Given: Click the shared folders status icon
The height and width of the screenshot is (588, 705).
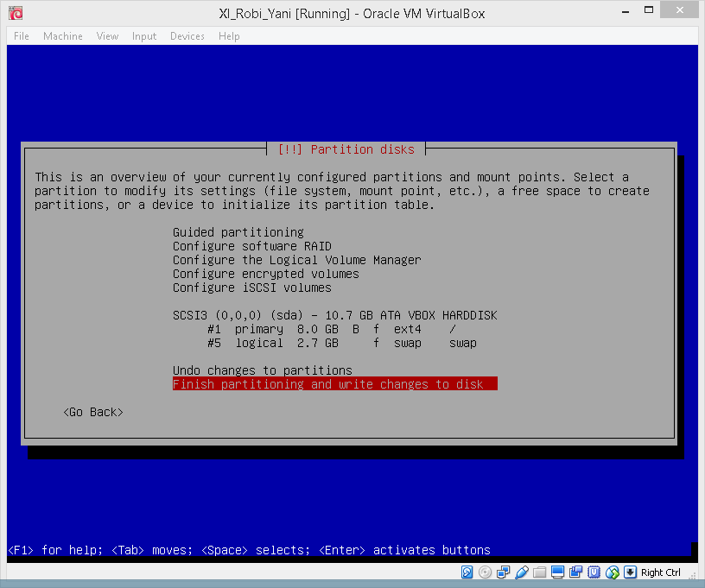Looking at the screenshot, I should pyautogui.click(x=539, y=572).
